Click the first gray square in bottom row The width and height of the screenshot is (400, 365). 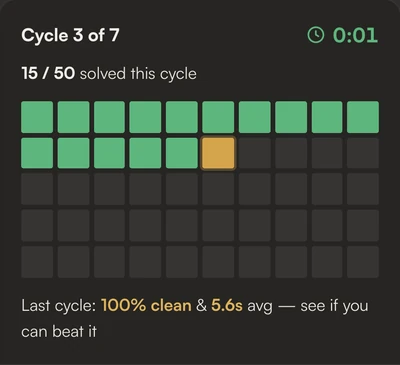37,262
